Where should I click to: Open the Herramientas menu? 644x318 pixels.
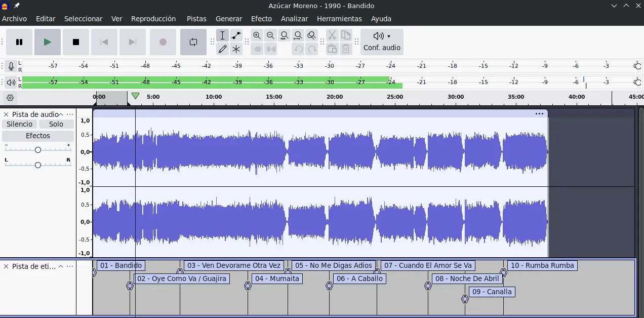tap(339, 19)
